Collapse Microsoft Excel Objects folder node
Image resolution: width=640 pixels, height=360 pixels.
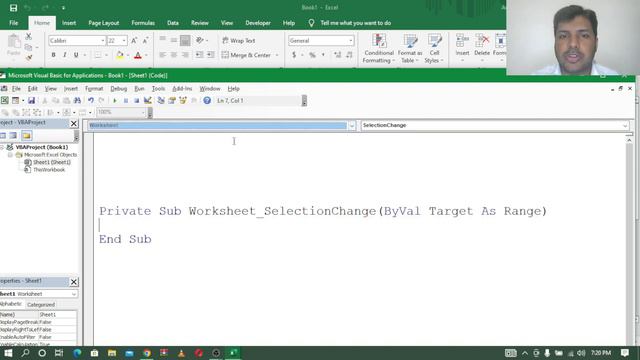10,155
